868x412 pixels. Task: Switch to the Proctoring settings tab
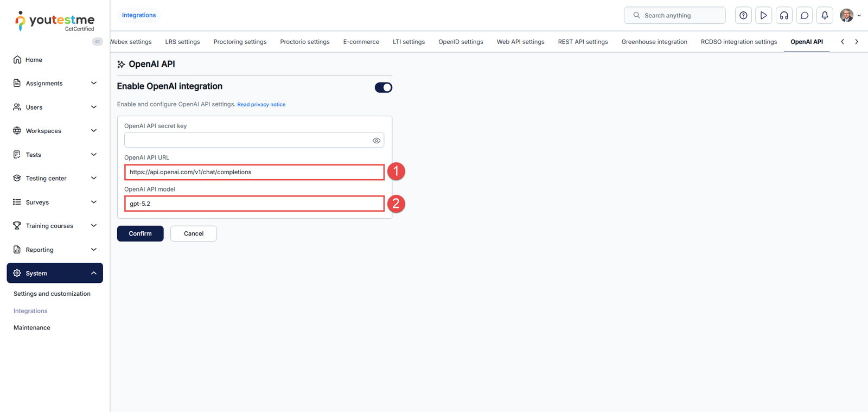tap(240, 42)
